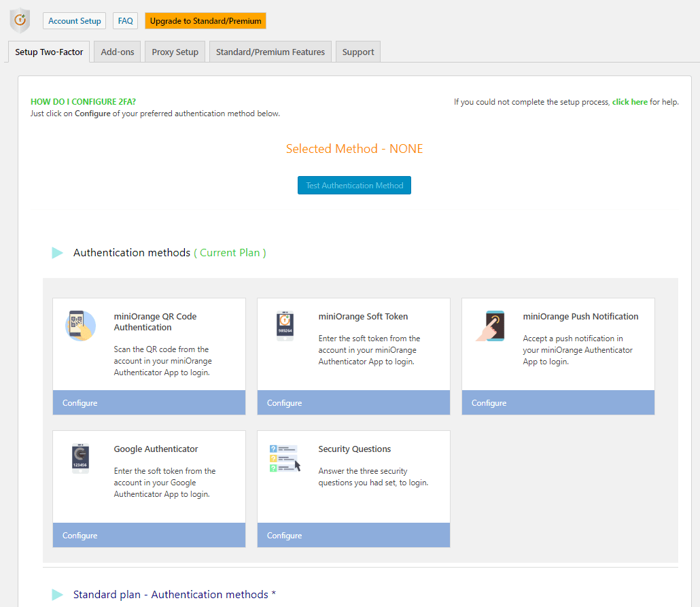Click 'miniOrange QR Code Authentication' title

click(x=156, y=322)
